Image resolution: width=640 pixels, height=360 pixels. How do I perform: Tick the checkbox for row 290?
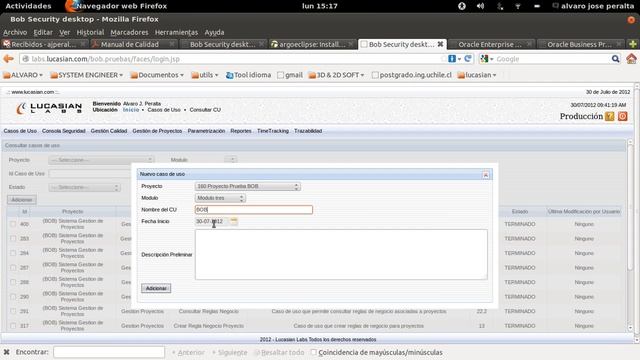pos(13,297)
